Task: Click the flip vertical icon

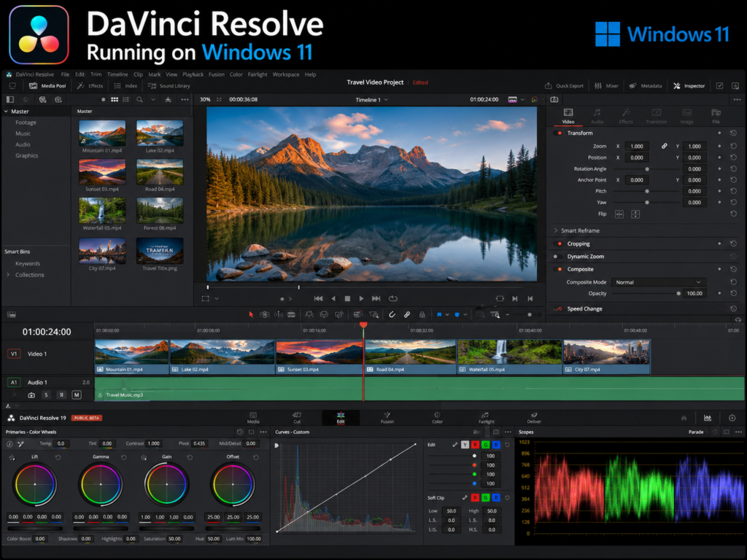Action: click(635, 214)
